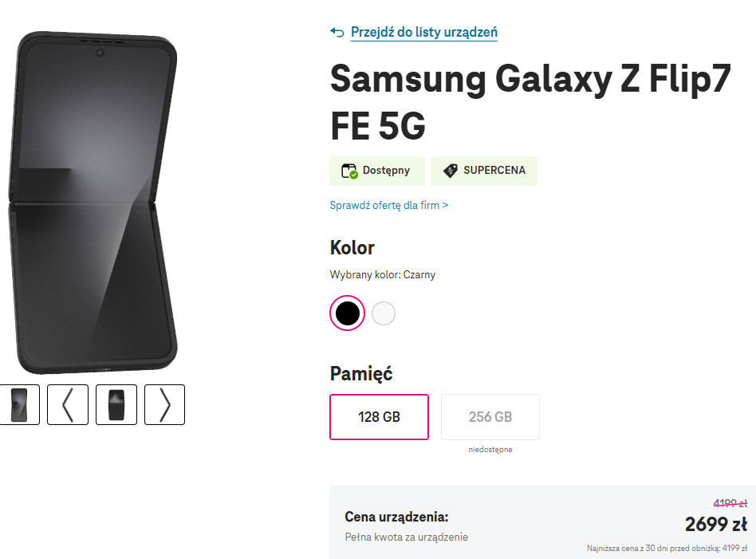The width and height of the screenshot is (756, 559).
Task: Open the right-pointing side-view thumbnail
Action: [164, 404]
